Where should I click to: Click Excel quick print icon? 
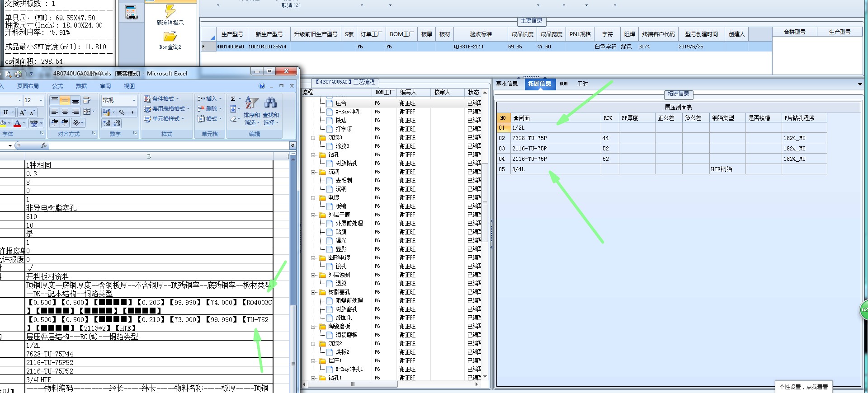[x=19, y=74]
